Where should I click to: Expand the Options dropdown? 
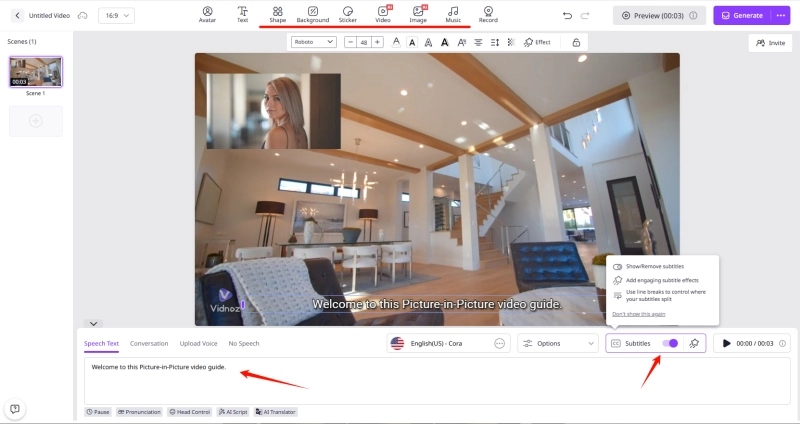tap(558, 343)
